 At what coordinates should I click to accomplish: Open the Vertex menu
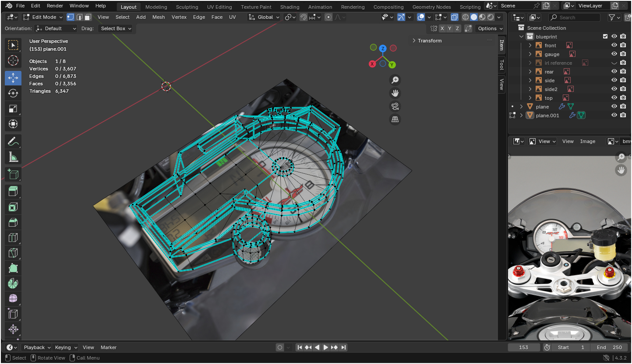[179, 17]
